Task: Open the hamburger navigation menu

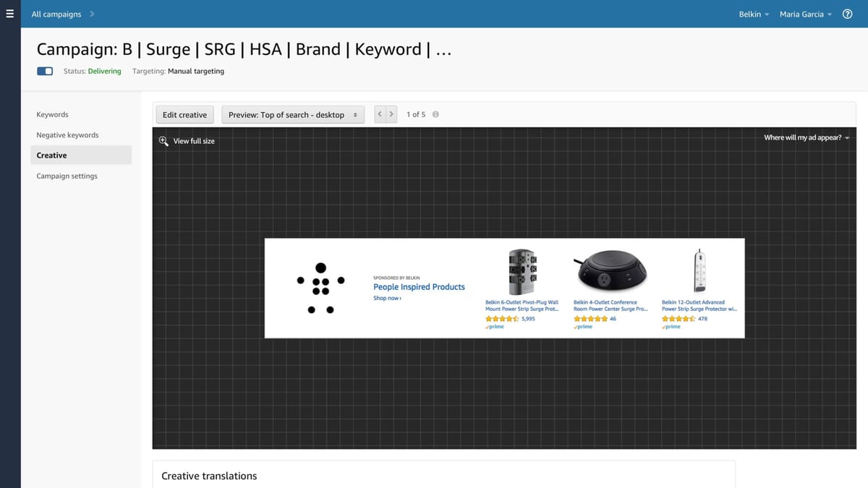Action: pyautogui.click(x=9, y=13)
